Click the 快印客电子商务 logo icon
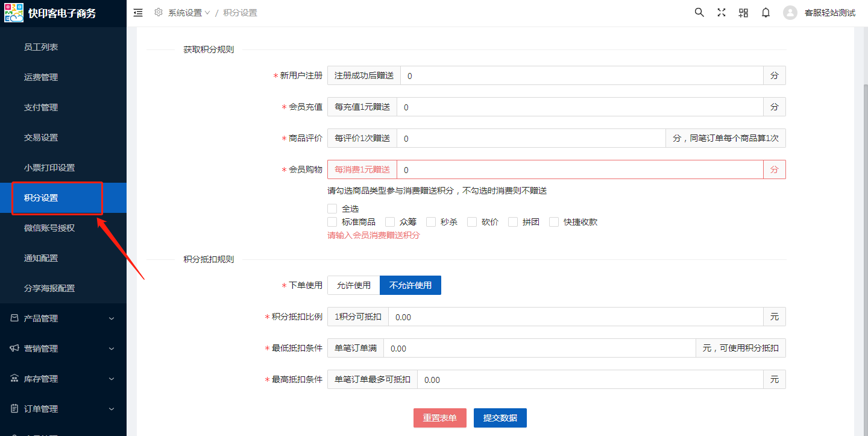This screenshot has width=868, height=436. click(x=14, y=13)
